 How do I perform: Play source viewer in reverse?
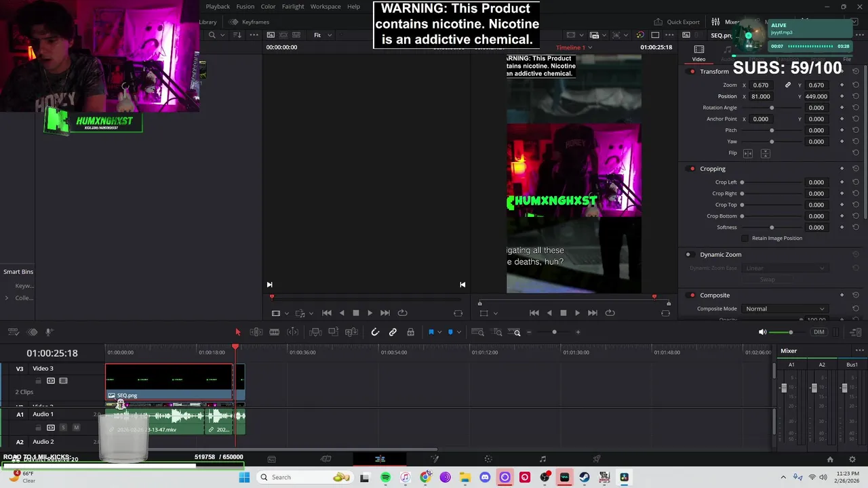coord(341,313)
